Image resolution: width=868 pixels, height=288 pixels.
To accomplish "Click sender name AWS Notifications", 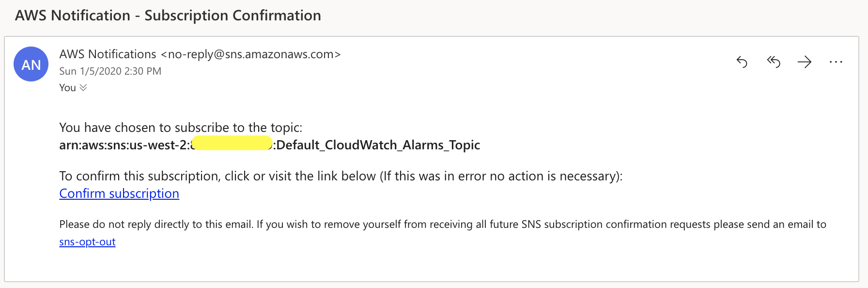I will coord(108,54).
